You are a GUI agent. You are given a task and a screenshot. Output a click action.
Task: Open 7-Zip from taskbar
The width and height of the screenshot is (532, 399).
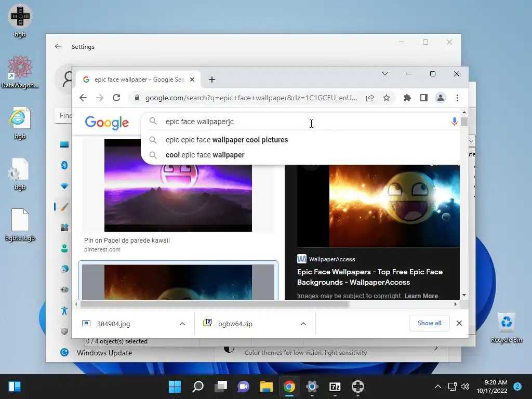pyautogui.click(x=335, y=387)
